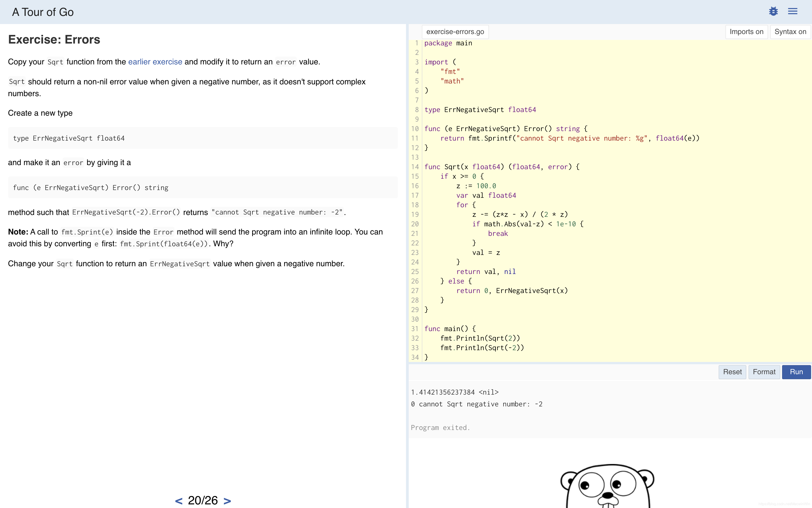This screenshot has height=508, width=812.
Task: Click the fmt.Println(Sqrt(-2)) line
Action: pos(482,348)
